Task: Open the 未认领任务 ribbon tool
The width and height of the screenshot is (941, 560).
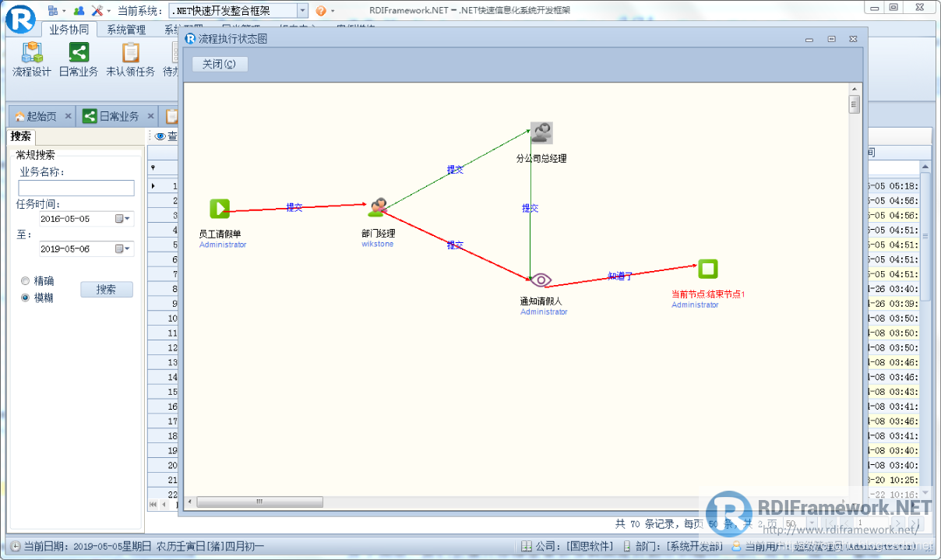Action: pos(130,60)
